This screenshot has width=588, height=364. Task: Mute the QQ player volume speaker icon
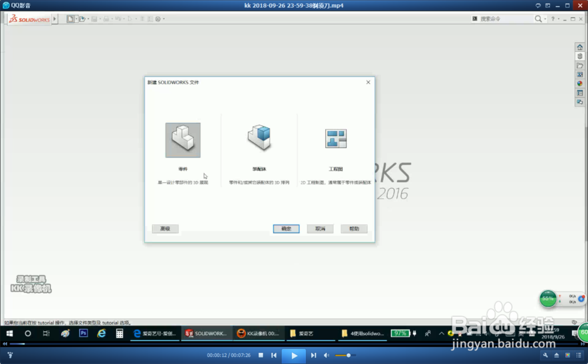click(326, 355)
